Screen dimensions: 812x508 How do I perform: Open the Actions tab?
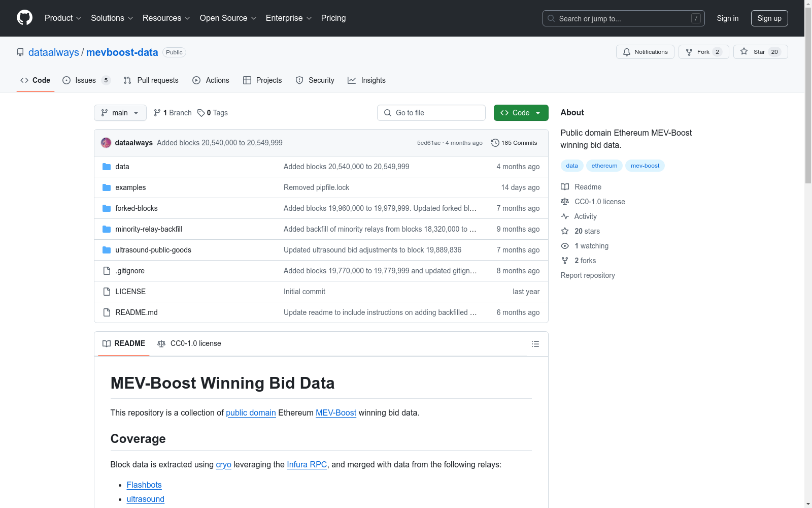coord(211,80)
